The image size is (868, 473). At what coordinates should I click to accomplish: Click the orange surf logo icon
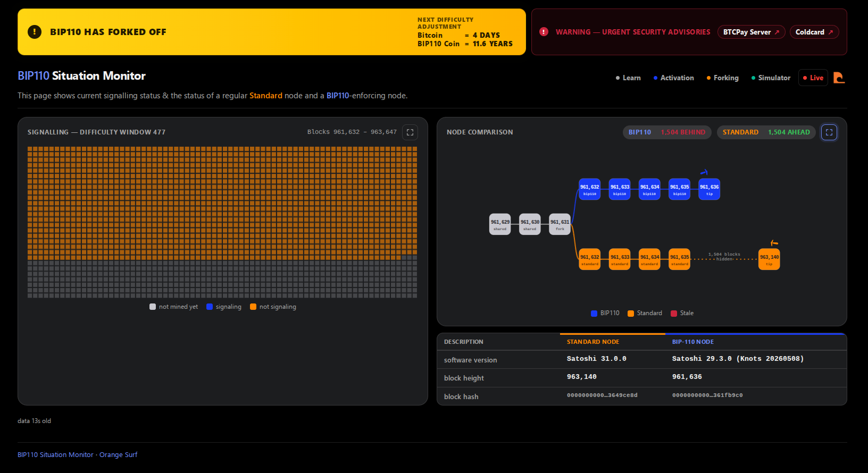(839, 78)
